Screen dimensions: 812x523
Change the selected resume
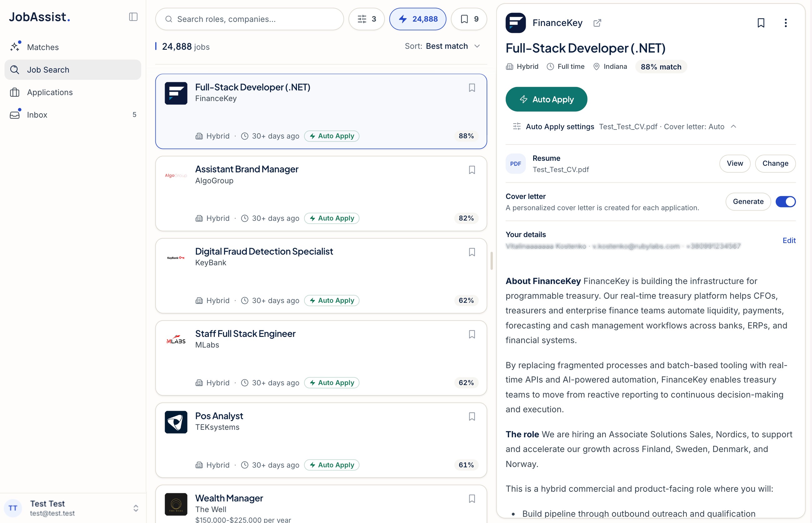pos(775,163)
